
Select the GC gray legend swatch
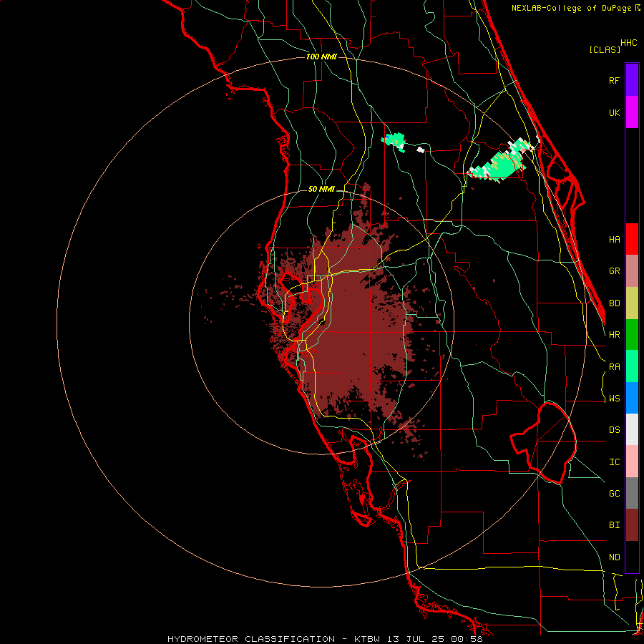(632, 493)
